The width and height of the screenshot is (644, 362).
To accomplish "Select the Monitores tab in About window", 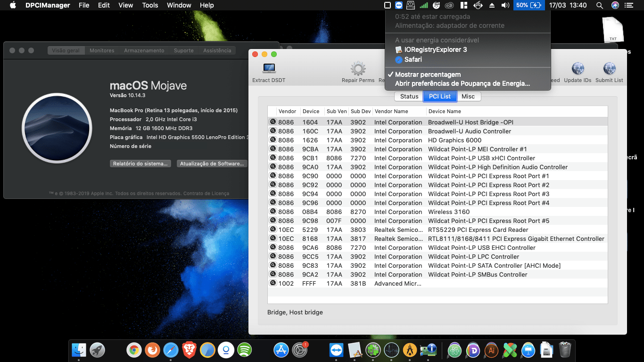I will click(101, 50).
